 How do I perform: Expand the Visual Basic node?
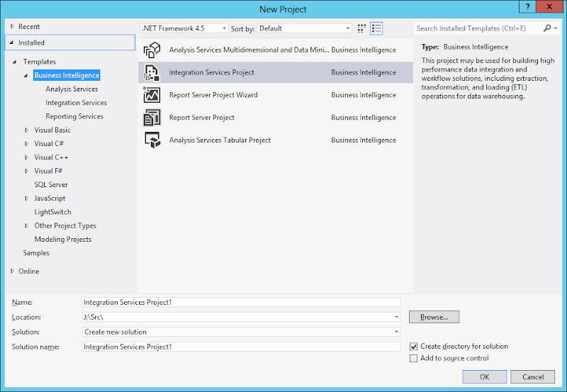[x=26, y=130]
